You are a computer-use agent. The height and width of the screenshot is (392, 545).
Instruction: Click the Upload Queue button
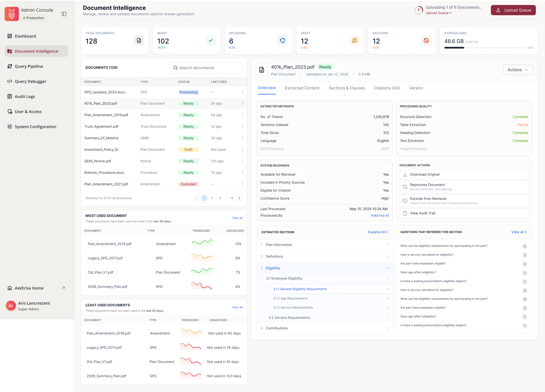pyautogui.click(x=513, y=10)
